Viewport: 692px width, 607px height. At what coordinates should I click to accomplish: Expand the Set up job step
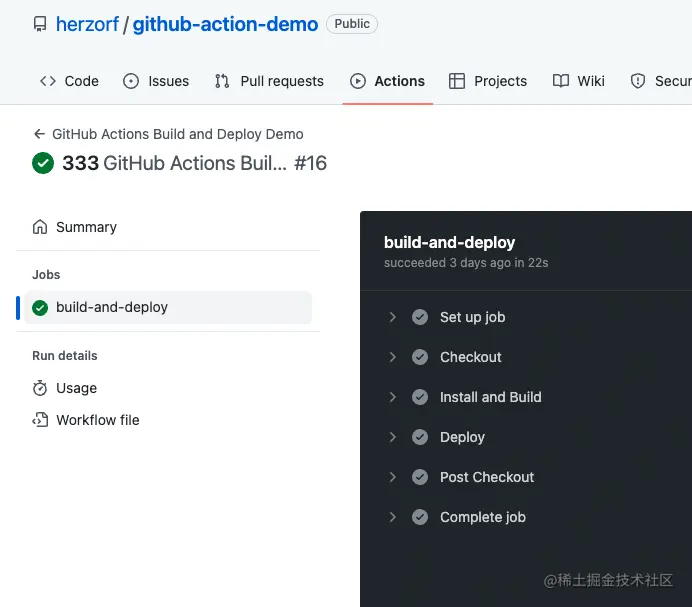[392, 317]
